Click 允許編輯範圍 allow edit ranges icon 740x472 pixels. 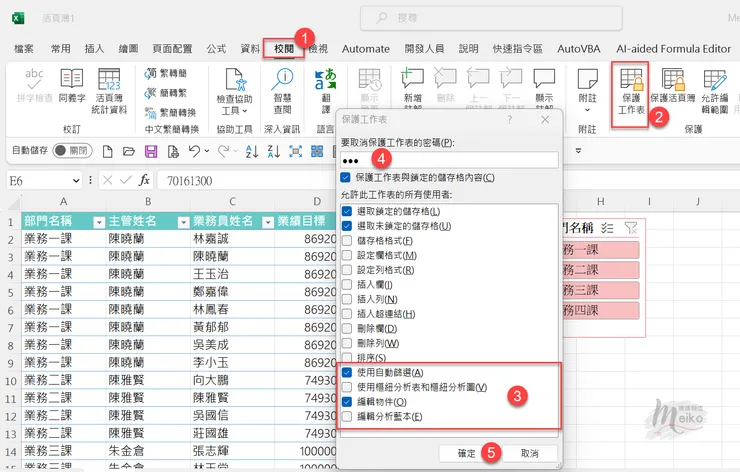coord(715,79)
